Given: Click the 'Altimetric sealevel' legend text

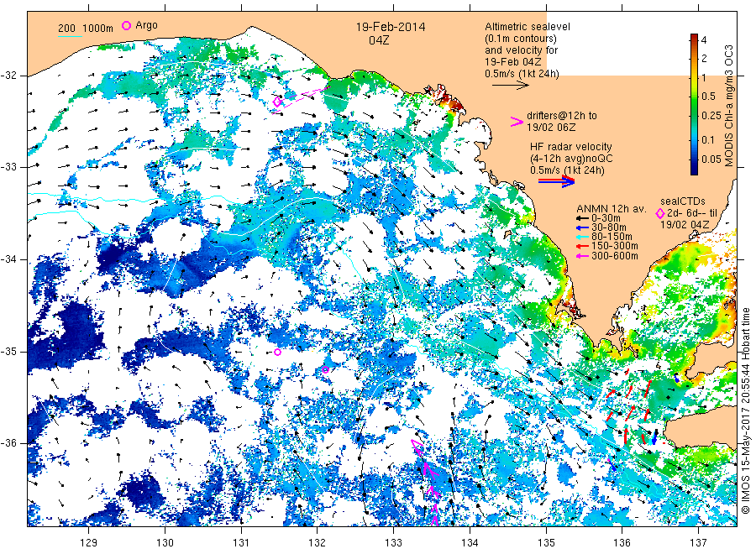Looking at the screenshot, I should pyautogui.click(x=528, y=27).
